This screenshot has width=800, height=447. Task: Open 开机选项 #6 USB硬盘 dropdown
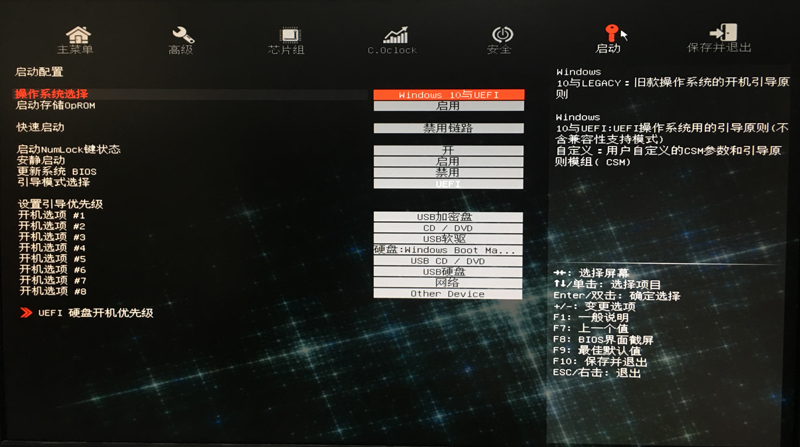(448, 272)
